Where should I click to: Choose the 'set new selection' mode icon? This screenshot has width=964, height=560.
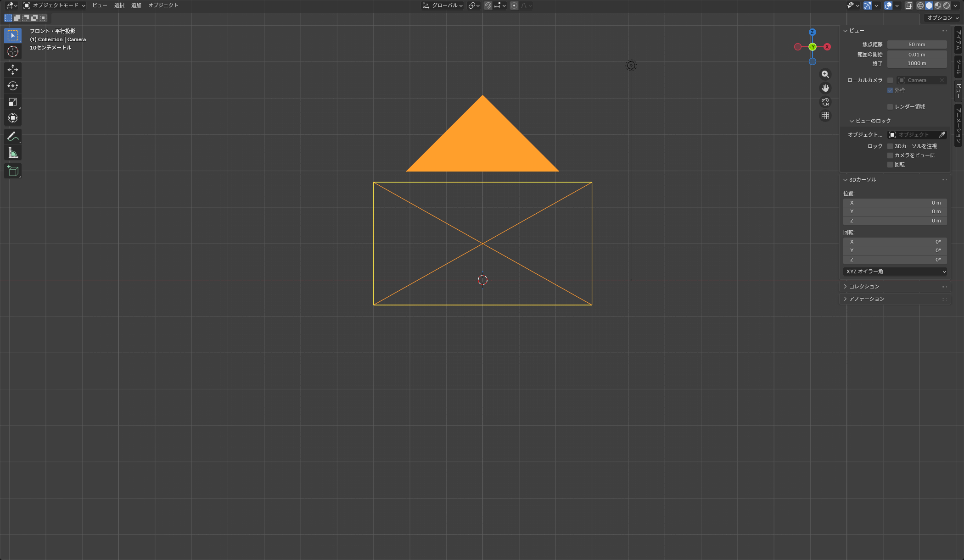click(8, 18)
